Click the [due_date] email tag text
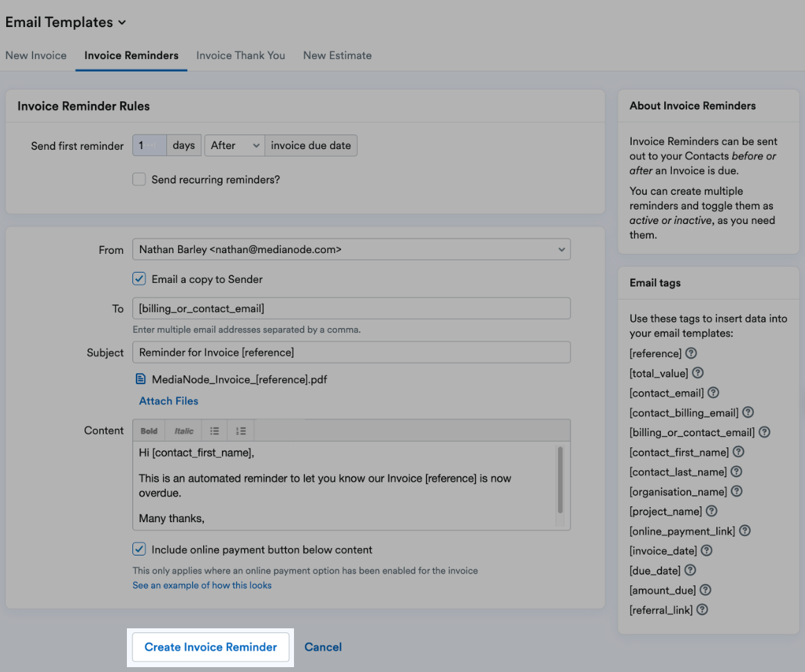Screen dimensions: 805x672 tap(655, 570)
